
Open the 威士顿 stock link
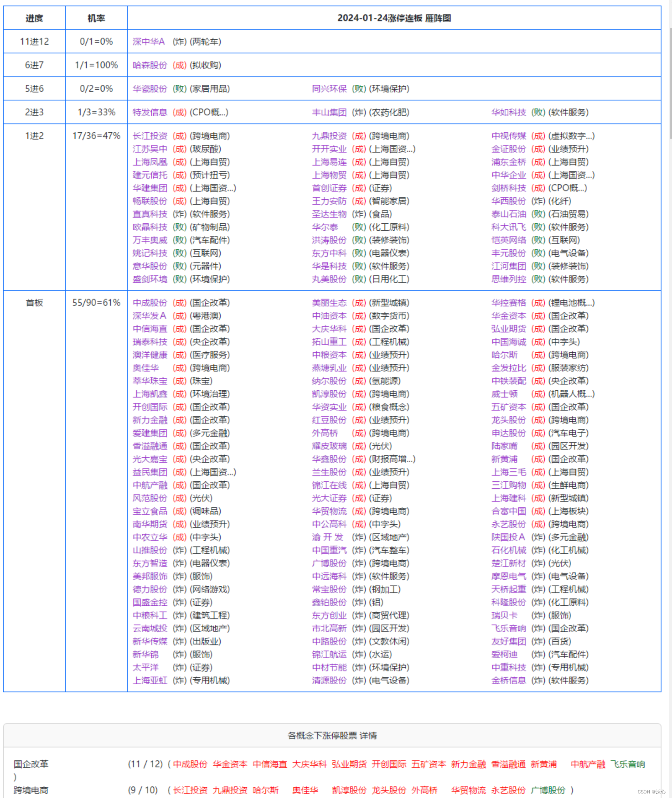point(504,394)
